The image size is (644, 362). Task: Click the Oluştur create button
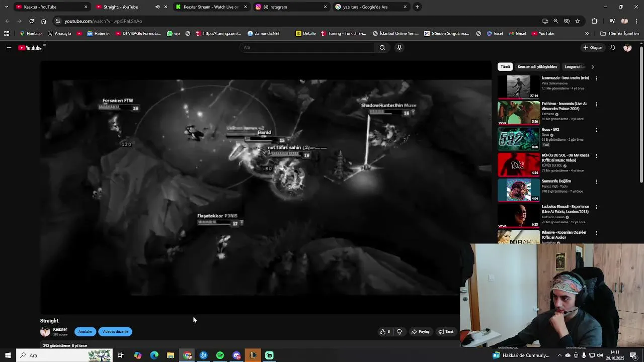(x=593, y=48)
